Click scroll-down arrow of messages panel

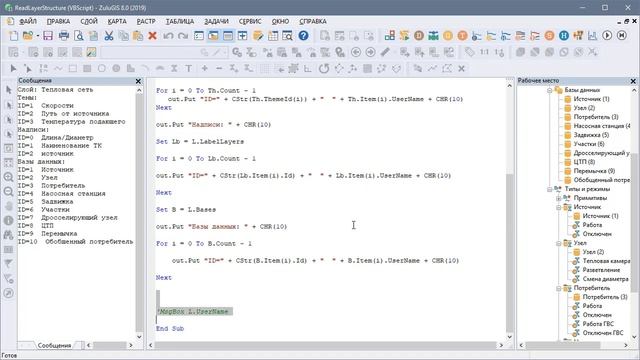click(x=139, y=337)
